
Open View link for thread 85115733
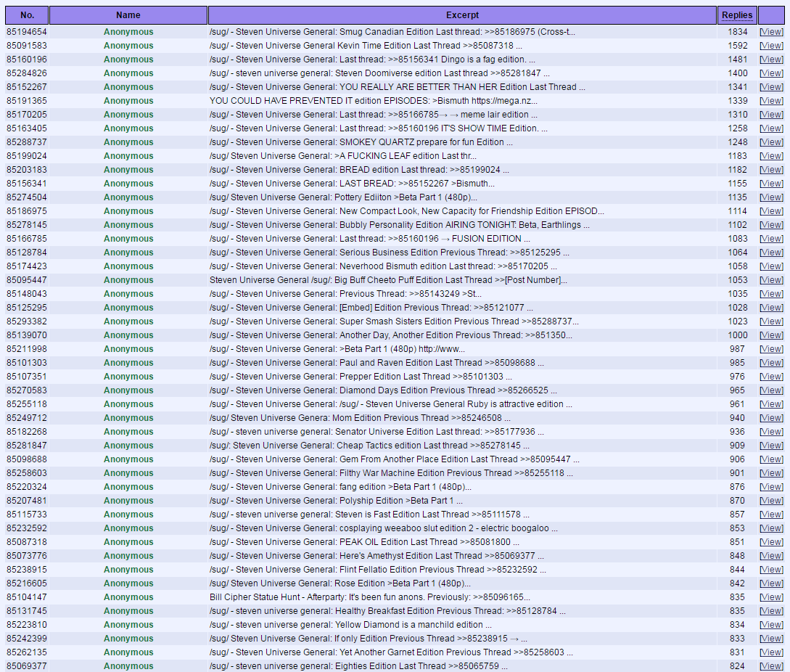click(x=771, y=515)
